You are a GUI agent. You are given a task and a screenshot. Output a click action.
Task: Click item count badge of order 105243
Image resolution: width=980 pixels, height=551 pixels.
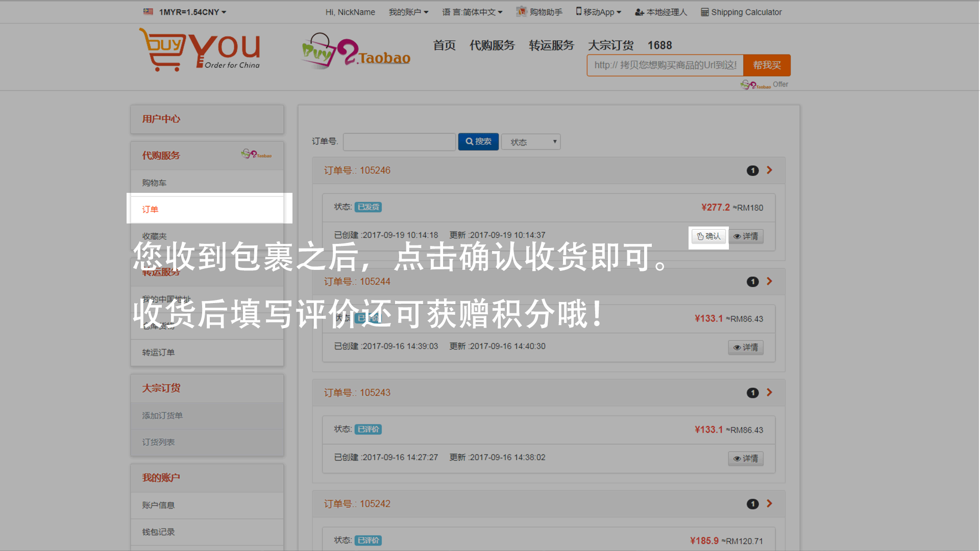coord(752,393)
